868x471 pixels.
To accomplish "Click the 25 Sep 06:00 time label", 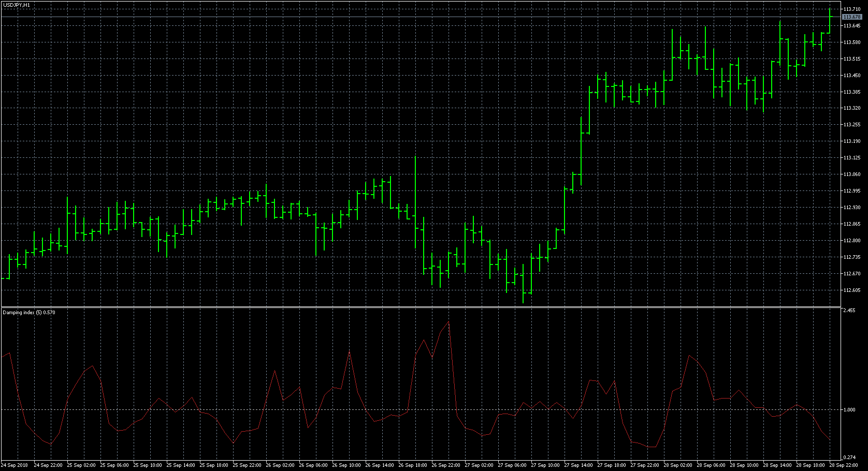I will tap(114, 465).
